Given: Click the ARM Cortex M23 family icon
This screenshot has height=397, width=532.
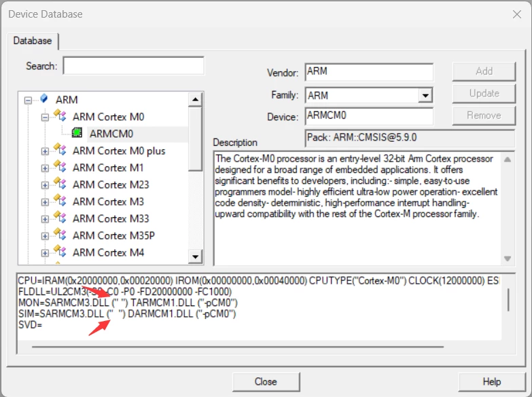Looking at the screenshot, I should pos(60,183).
